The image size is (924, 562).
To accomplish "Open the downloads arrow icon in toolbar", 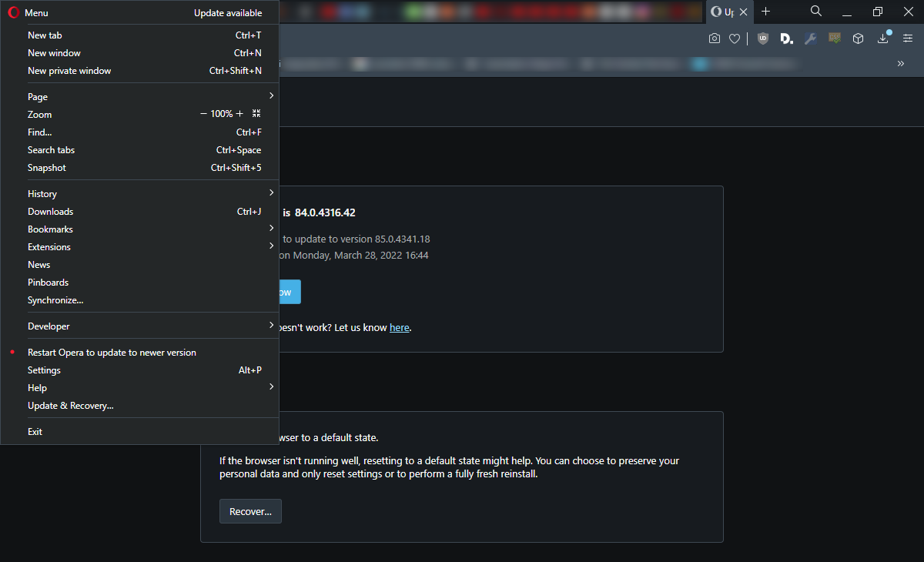I will pos(883,38).
